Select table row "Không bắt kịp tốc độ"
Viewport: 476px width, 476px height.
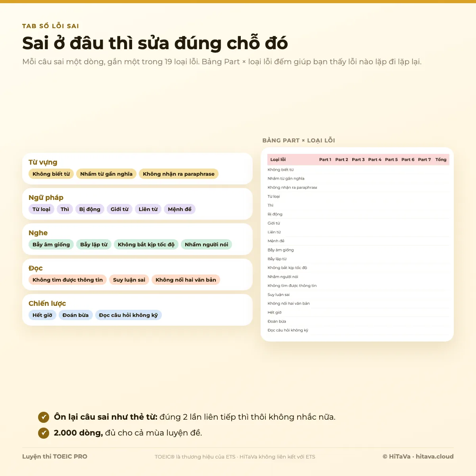pos(358,268)
